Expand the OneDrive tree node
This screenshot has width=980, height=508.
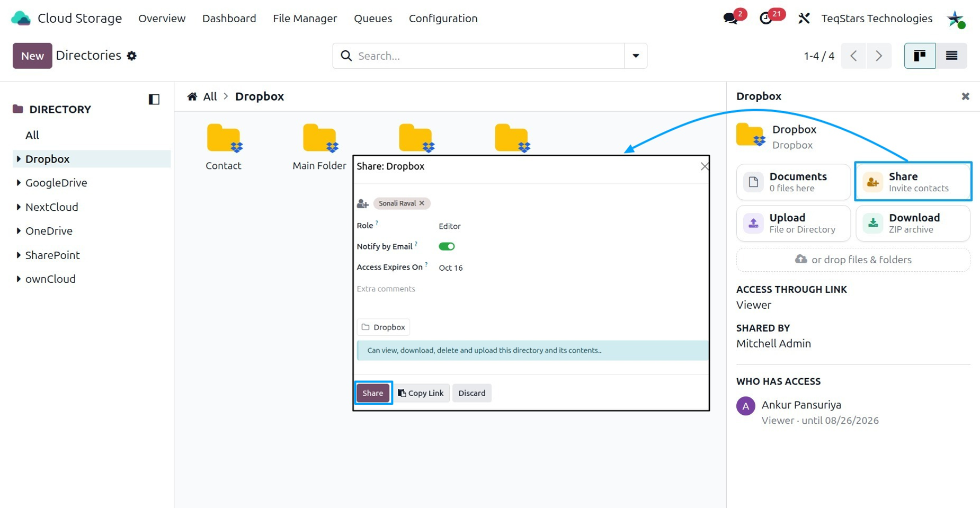coord(19,231)
